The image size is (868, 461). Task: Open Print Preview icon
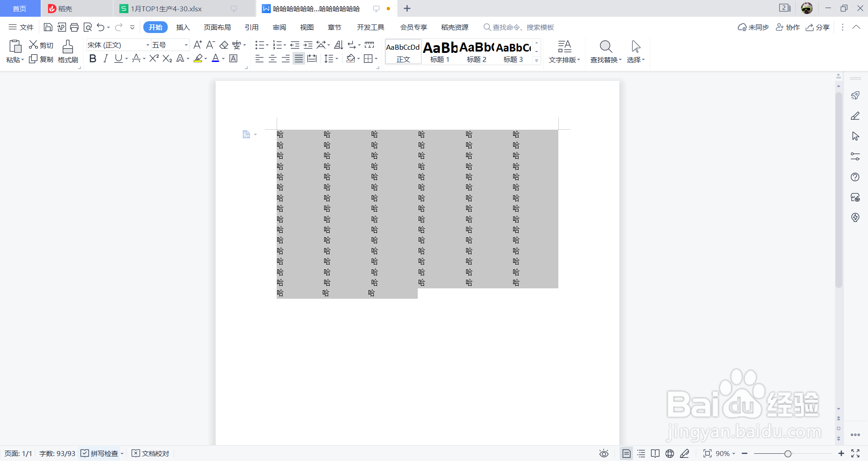[88, 27]
